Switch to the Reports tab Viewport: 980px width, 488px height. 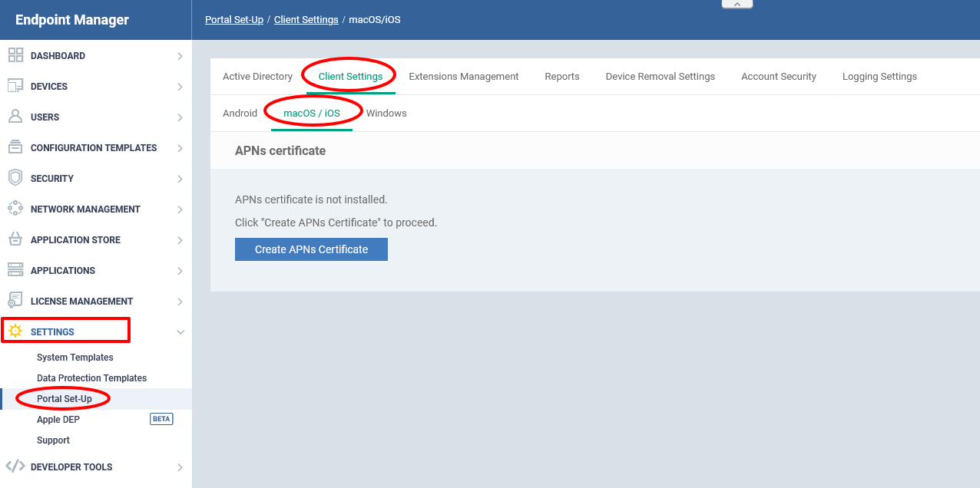[x=562, y=77]
